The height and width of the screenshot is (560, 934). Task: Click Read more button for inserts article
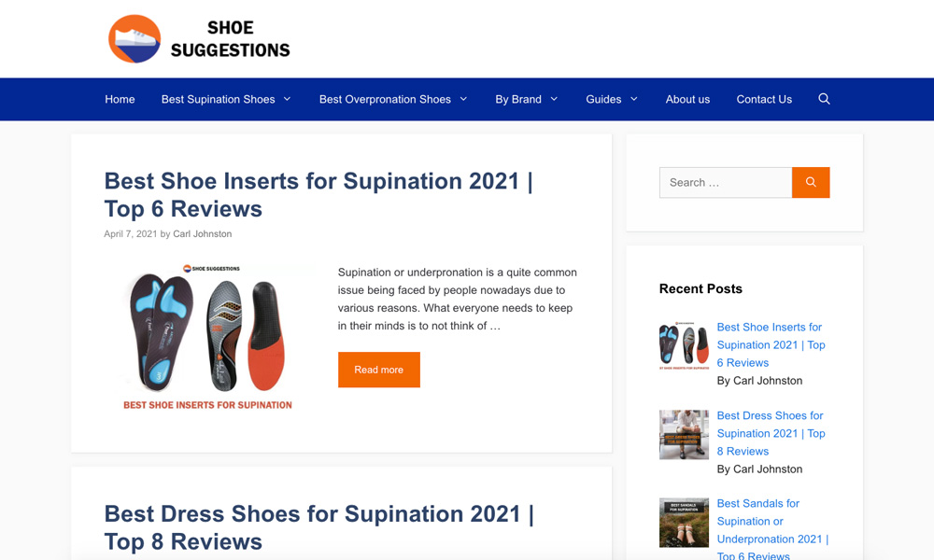(378, 370)
